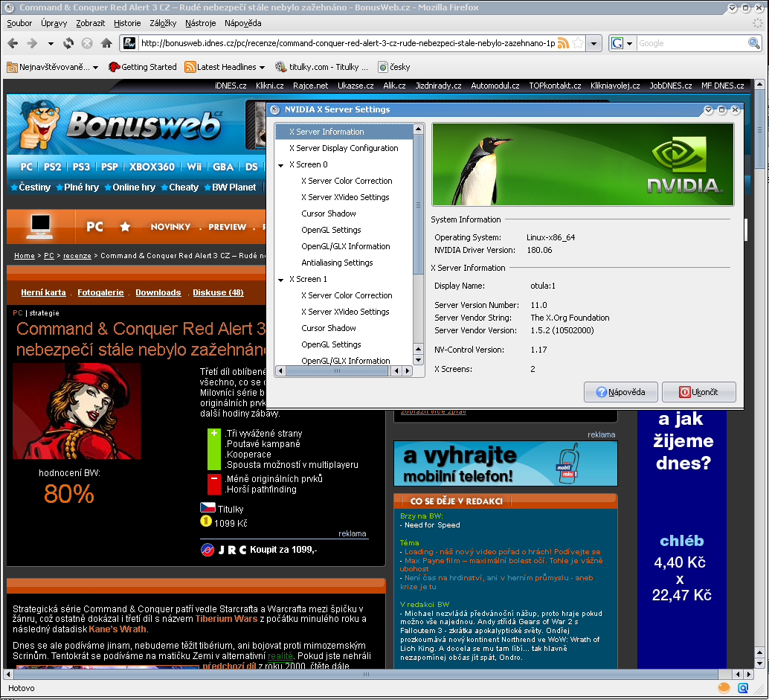Open the Nápověda menu in Firefox
This screenshot has width=769, height=700.
tap(242, 23)
